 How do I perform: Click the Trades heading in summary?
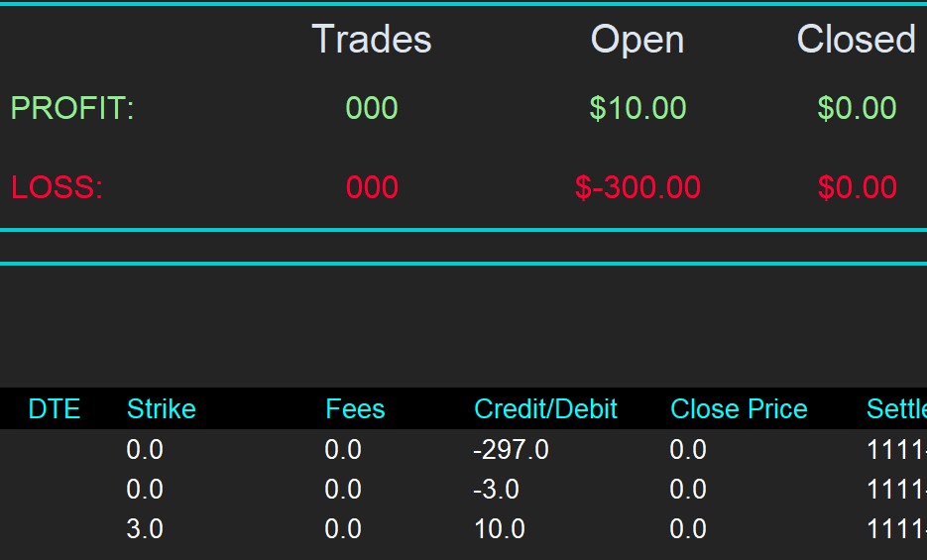pos(372,40)
